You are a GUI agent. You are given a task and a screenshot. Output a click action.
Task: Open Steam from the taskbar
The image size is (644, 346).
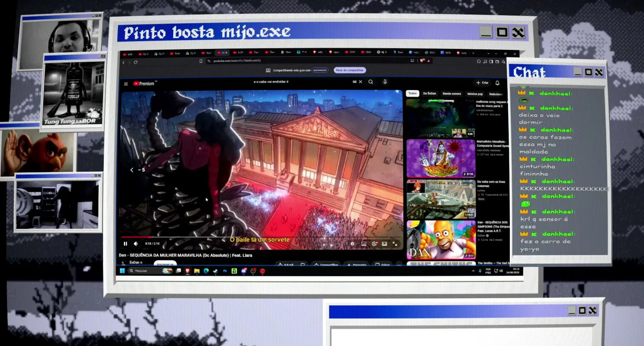[x=215, y=271]
